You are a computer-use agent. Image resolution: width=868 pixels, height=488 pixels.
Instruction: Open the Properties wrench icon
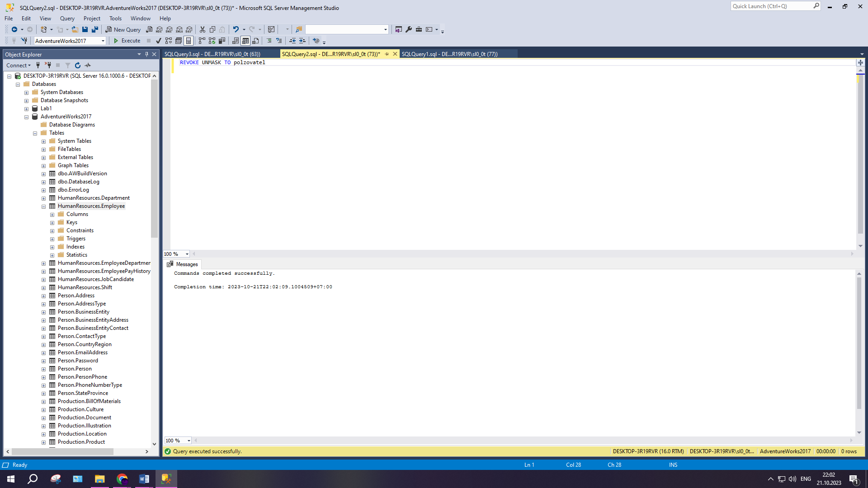pyautogui.click(x=409, y=29)
